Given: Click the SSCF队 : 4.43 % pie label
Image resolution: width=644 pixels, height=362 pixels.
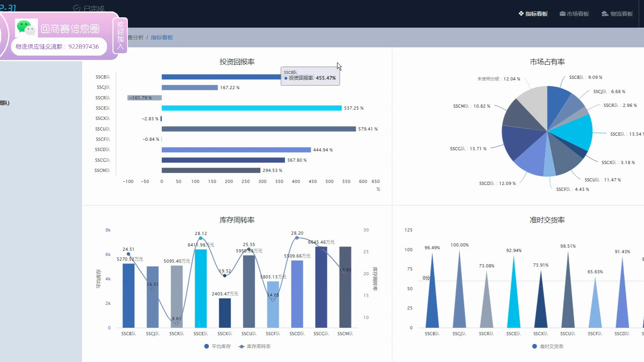Looking at the screenshot, I should click(573, 189).
